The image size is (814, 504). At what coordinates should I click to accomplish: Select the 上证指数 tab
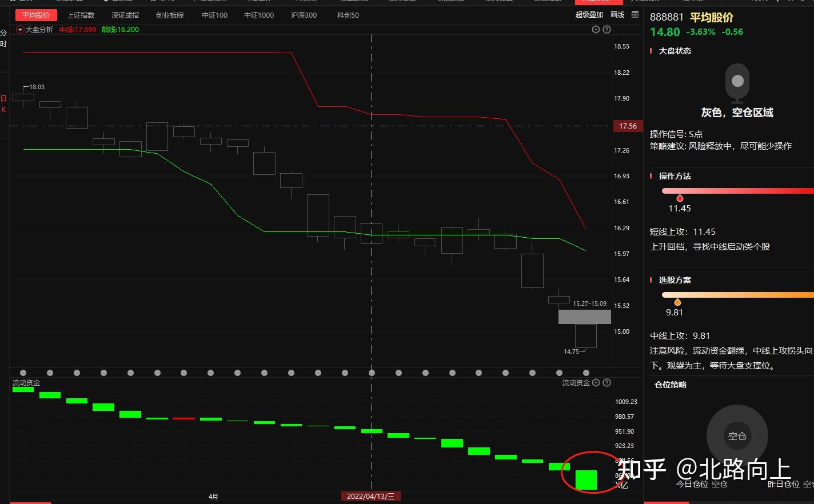pyautogui.click(x=81, y=15)
